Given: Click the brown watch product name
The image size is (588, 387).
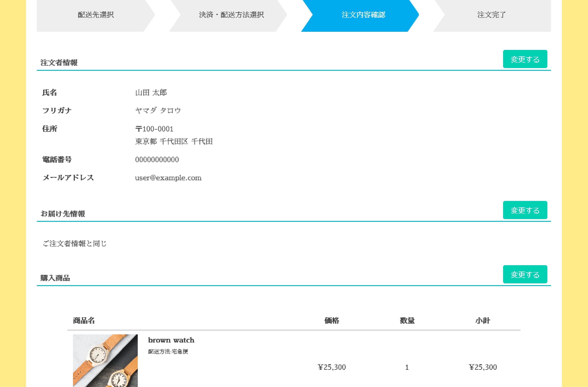Looking at the screenshot, I should [171, 340].
